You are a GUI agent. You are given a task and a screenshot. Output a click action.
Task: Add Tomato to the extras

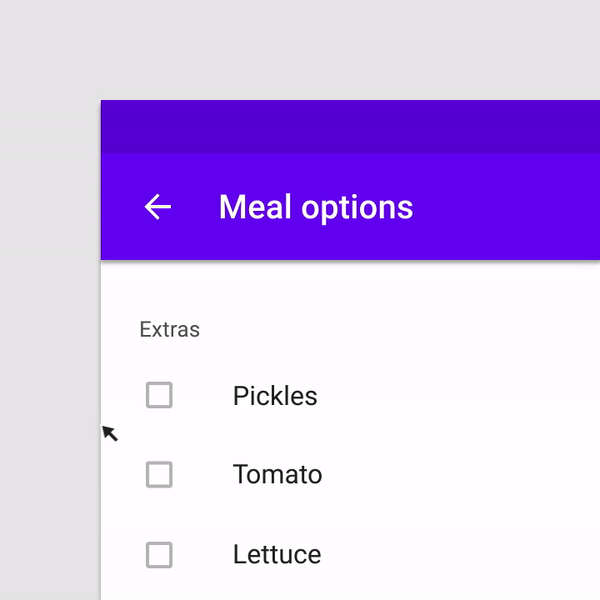tap(159, 474)
